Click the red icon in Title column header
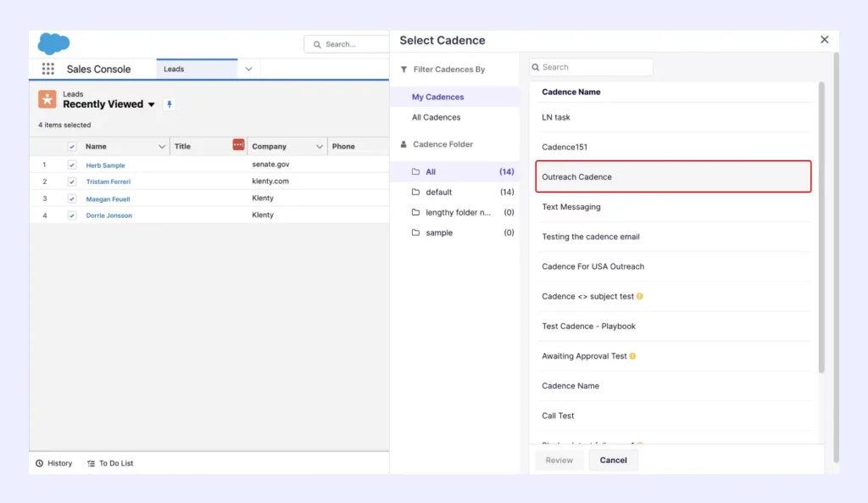This screenshot has height=503, width=868. (x=238, y=144)
